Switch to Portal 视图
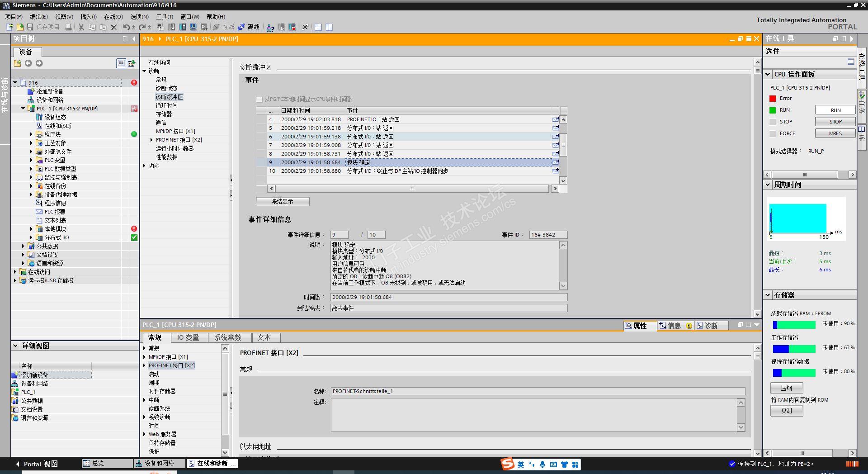The height and width of the screenshot is (474, 868). (37, 464)
